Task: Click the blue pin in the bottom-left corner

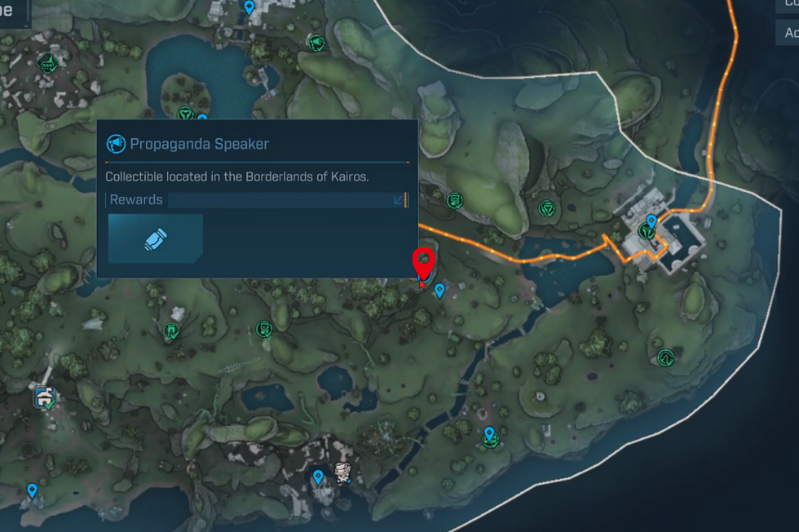Action: coord(33,491)
